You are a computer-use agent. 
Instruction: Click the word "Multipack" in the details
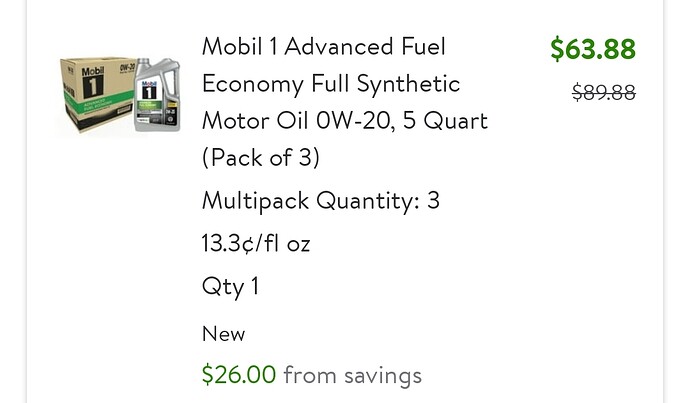pos(255,202)
